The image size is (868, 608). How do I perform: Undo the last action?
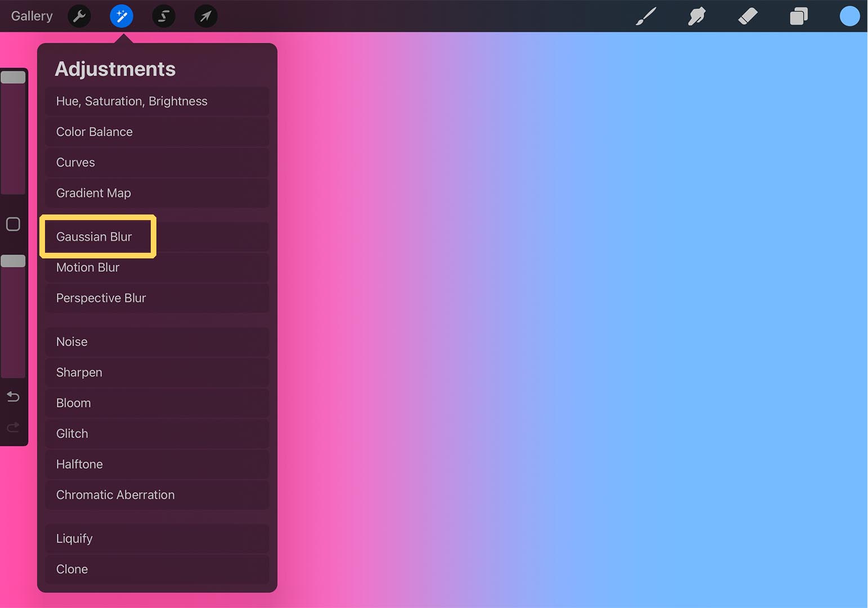click(x=12, y=396)
